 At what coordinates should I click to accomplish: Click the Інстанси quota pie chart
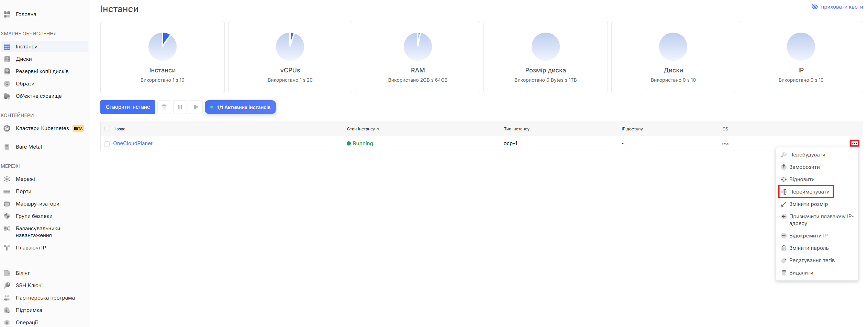(163, 47)
